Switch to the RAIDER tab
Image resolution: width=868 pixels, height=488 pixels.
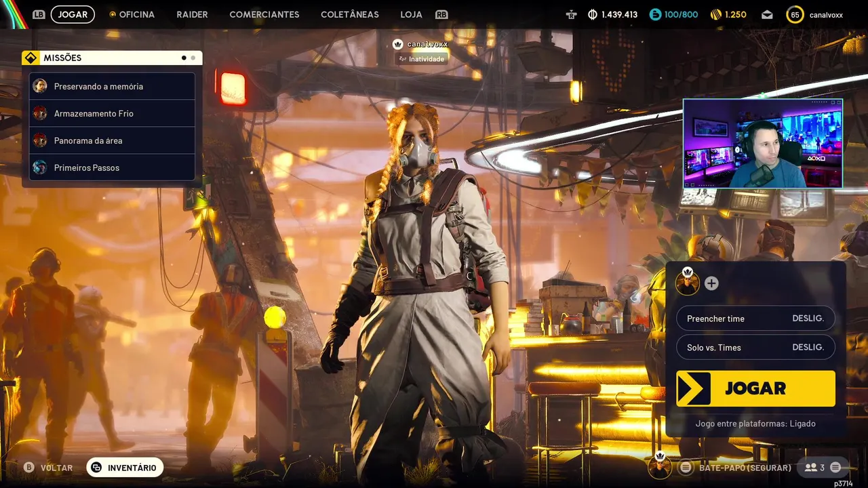point(192,14)
